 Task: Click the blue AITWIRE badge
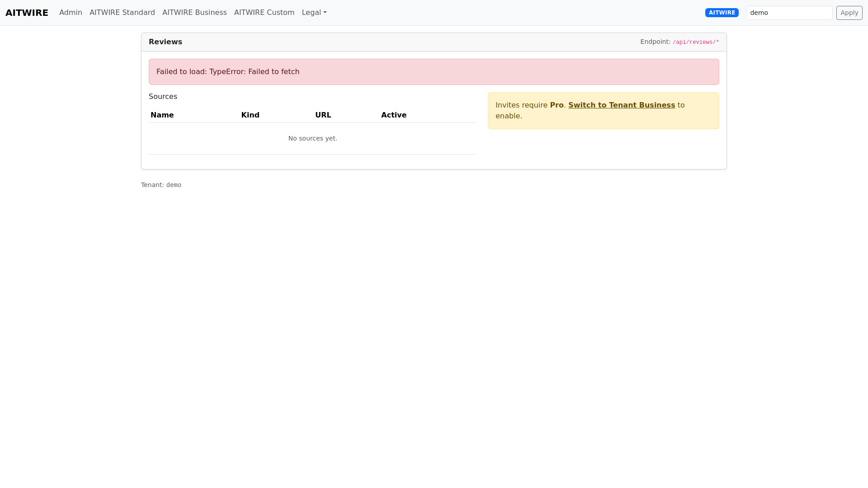(x=722, y=13)
